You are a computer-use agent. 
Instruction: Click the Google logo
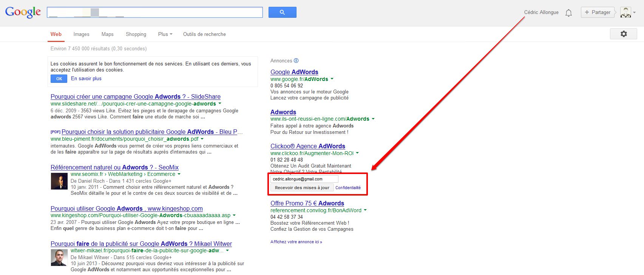click(x=23, y=12)
